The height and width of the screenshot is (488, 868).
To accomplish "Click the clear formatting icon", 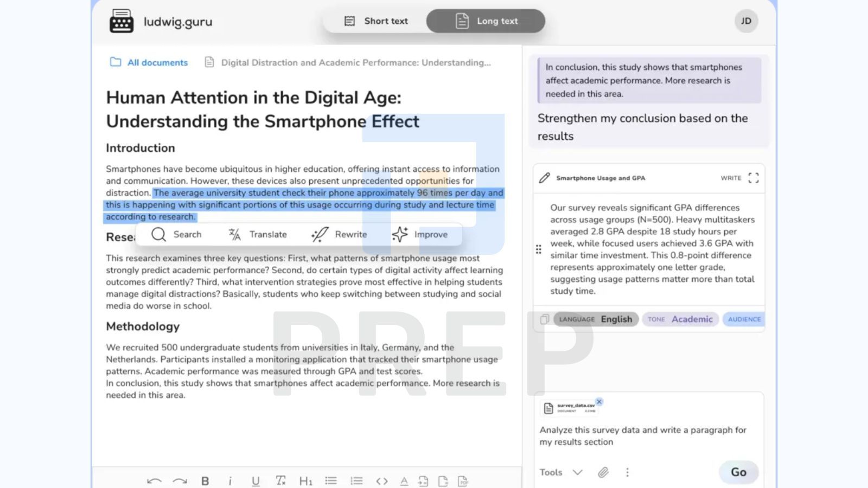I will tap(280, 481).
